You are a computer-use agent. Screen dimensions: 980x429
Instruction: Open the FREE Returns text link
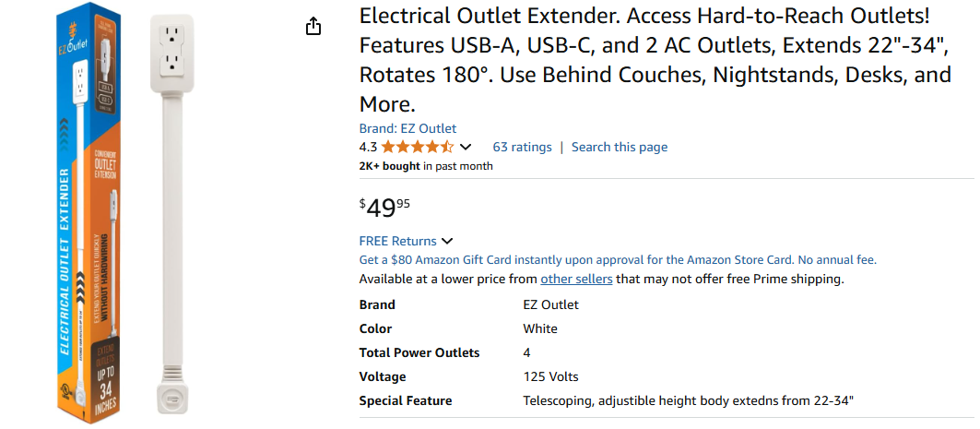(398, 242)
